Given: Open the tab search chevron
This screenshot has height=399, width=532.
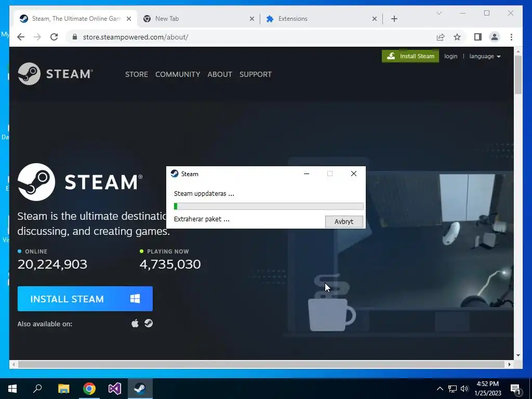Looking at the screenshot, I should click(439, 13).
